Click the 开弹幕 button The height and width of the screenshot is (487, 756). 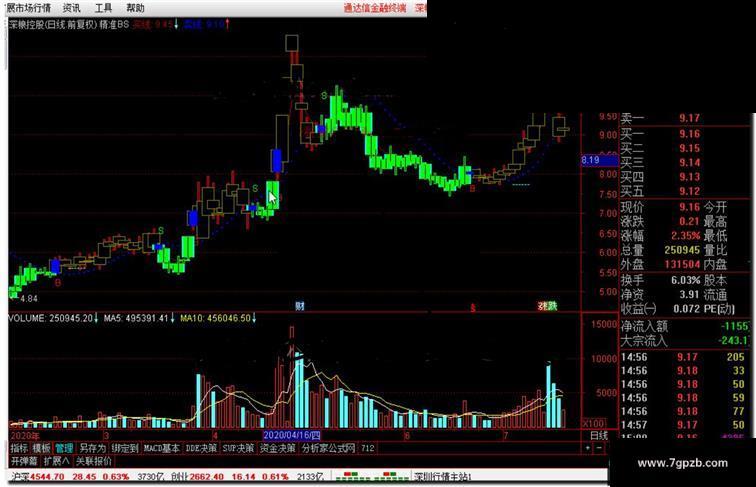[x=24, y=461]
